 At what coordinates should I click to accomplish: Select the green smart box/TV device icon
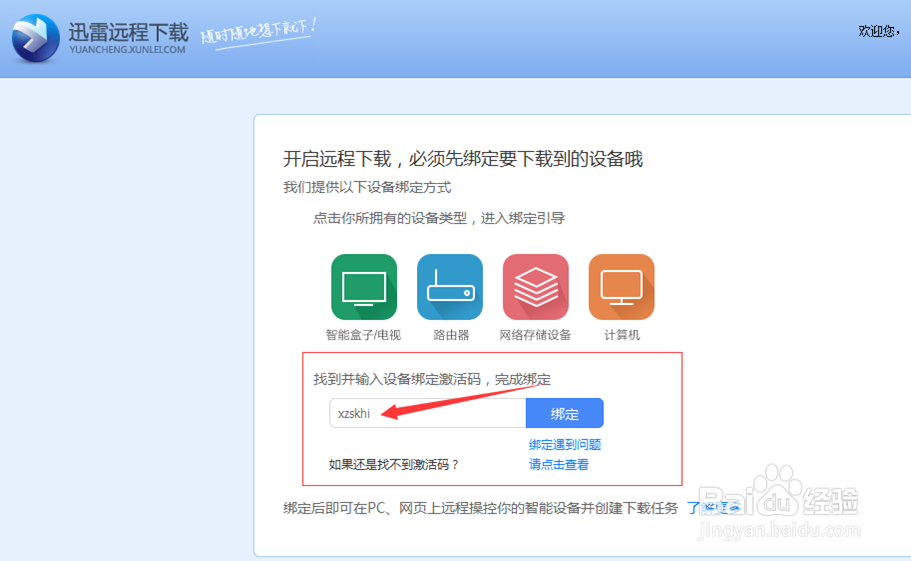364,287
